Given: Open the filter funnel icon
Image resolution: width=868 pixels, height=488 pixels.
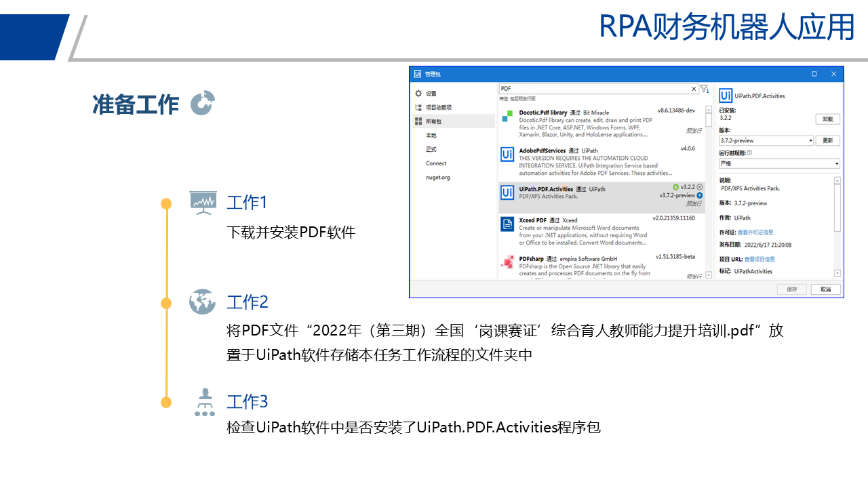Looking at the screenshot, I should (x=705, y=89).
